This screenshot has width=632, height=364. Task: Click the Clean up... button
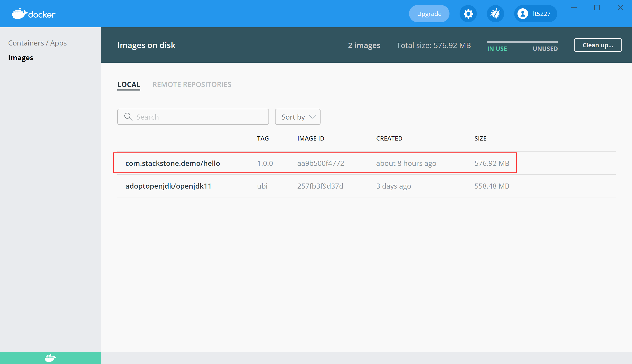(598, 45)
